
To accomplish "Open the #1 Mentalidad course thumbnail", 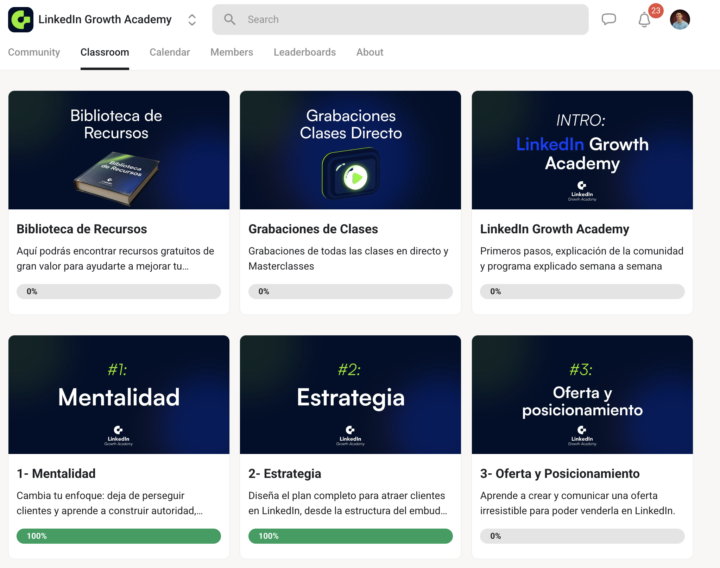I will (x=119, y=394).
